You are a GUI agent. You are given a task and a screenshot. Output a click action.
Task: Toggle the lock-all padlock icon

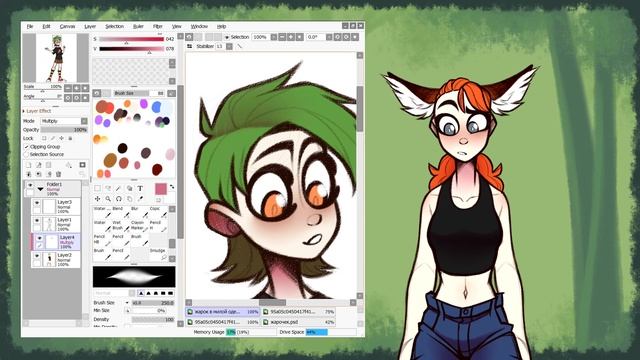70,138
